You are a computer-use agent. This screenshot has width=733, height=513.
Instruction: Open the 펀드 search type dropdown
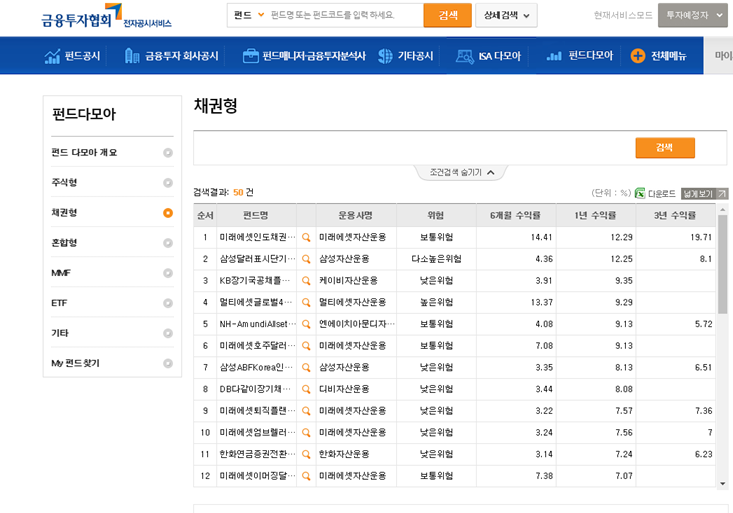click(x=248, y=15)
